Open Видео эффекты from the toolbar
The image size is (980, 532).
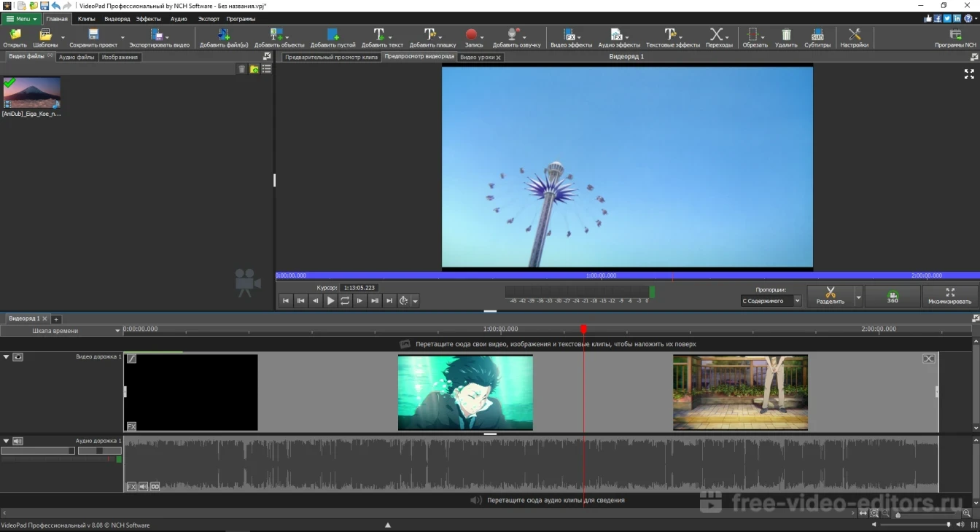(570, 35)
